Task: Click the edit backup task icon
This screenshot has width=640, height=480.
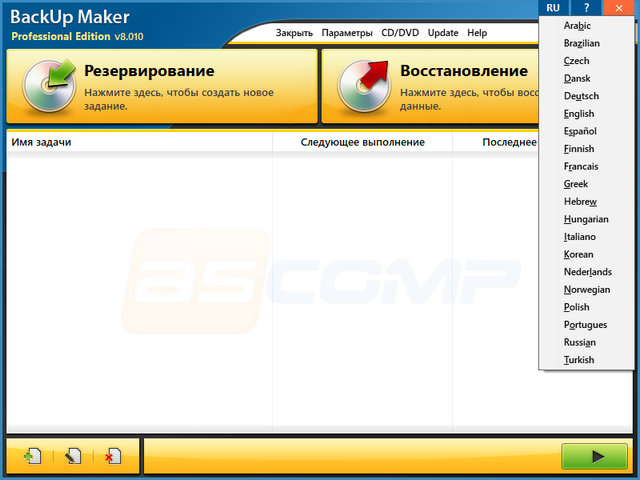Action: 73,456
